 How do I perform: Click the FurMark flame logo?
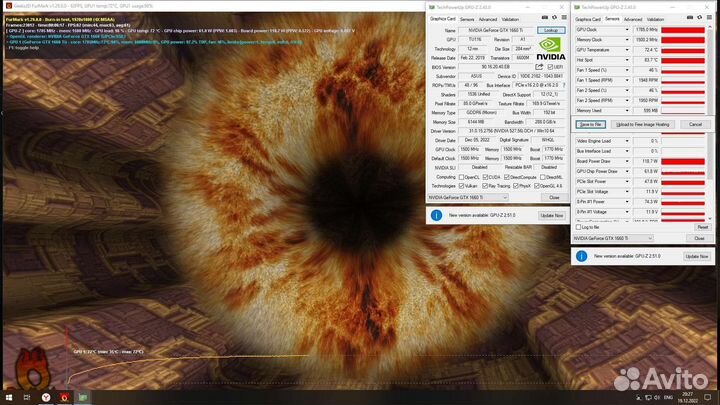click(x=31, y=369)
